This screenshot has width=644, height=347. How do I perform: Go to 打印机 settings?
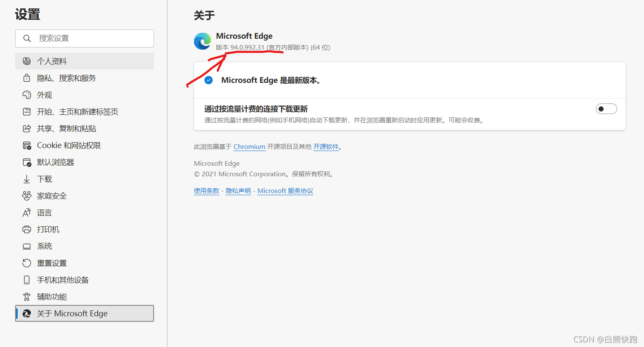pyautogui.click(x=85, y=229)
